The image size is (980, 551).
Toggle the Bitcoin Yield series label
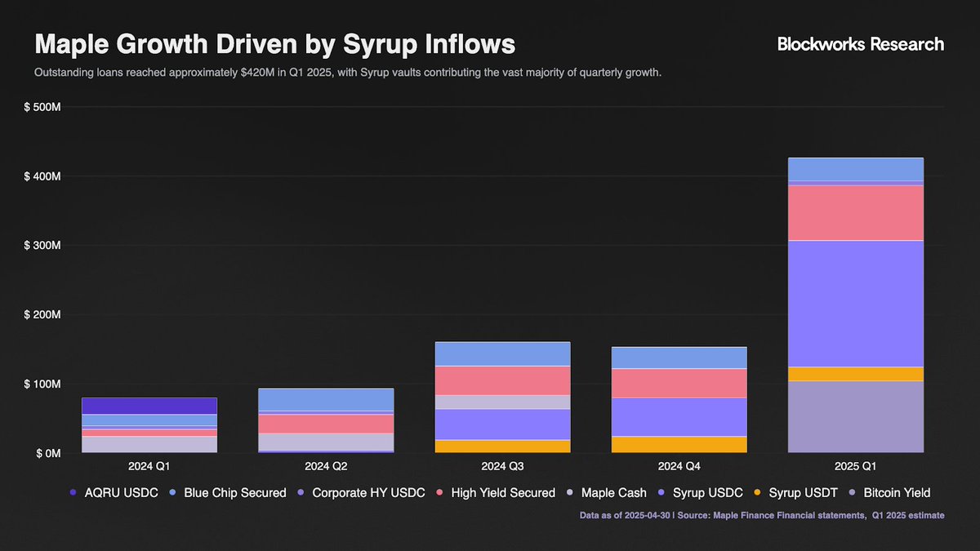[x=897, y=493]
